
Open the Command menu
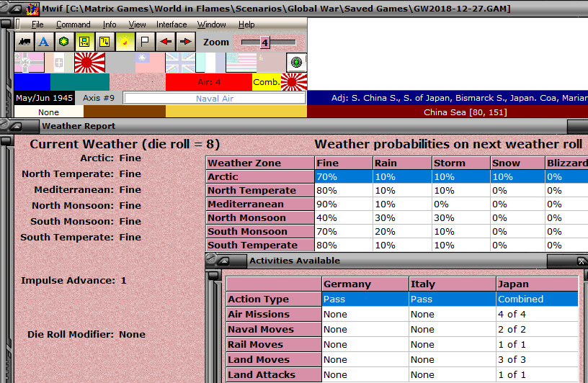point(73,24)
